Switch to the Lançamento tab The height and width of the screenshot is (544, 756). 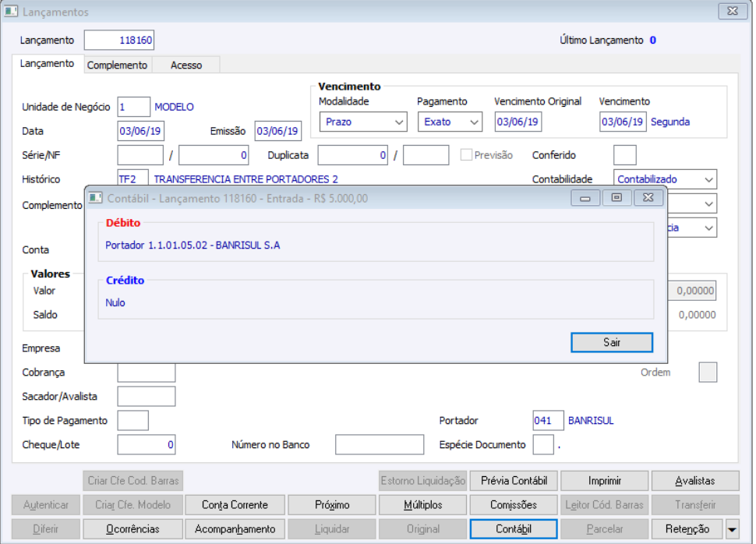[x=48, y=64]
